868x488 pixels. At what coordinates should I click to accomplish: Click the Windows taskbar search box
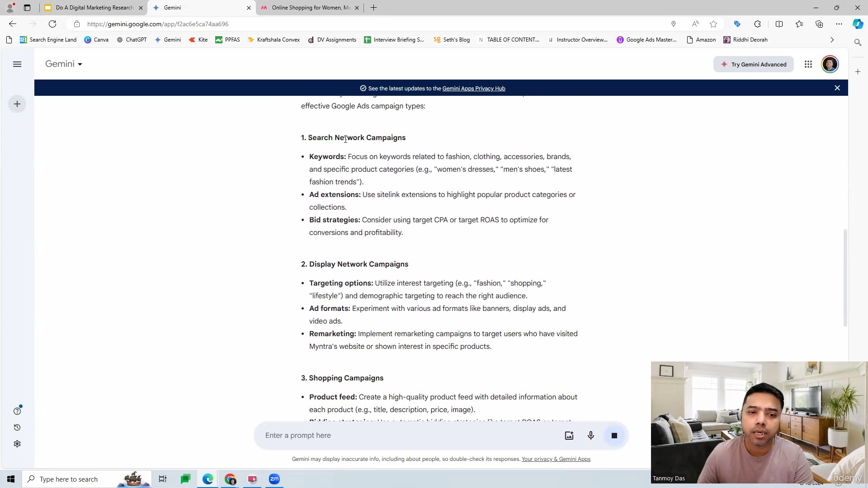pos(86,479)
